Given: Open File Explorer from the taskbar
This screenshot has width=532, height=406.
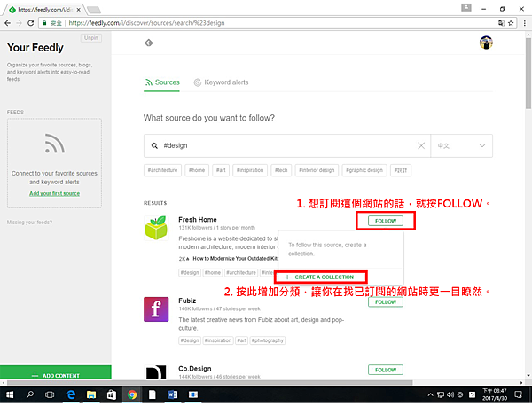Looking at the screenshot, I should point(91,394).
